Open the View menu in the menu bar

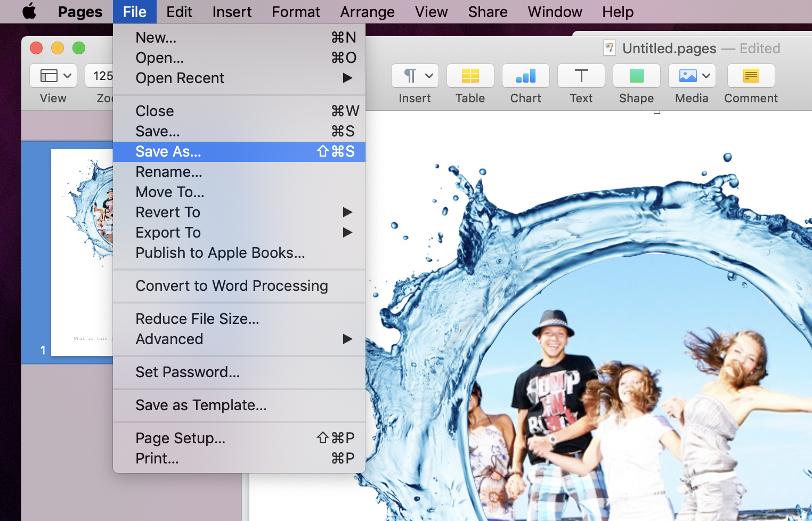pos(431,12)
